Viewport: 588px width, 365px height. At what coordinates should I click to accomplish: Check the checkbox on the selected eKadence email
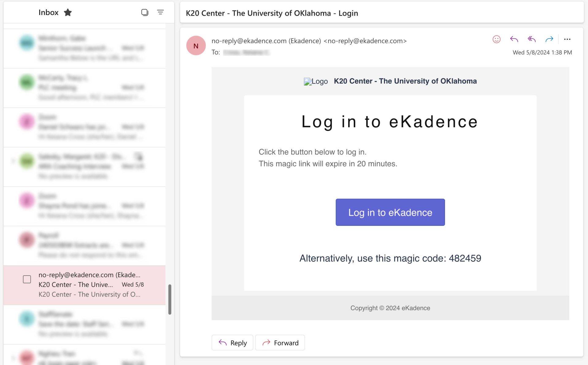[27, 279]
